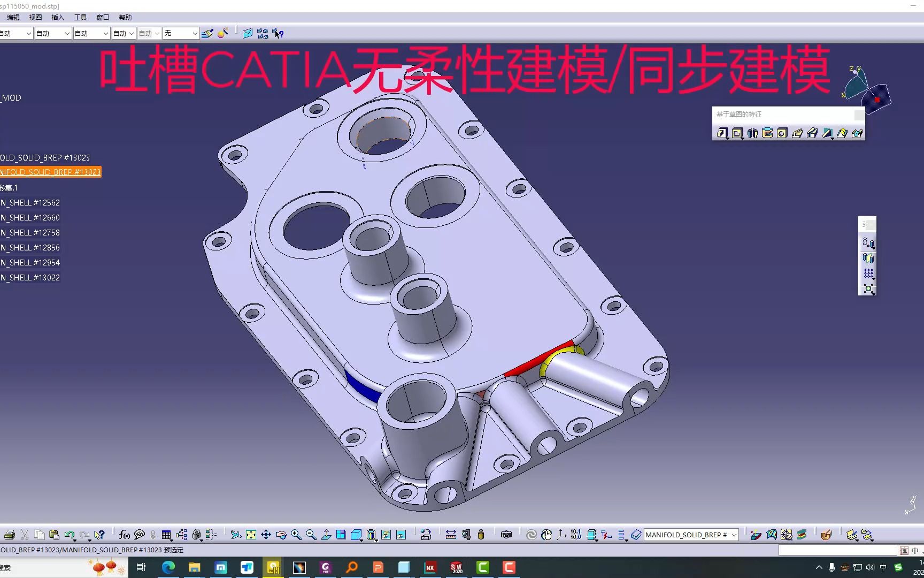Viewport: 924px width, 578px height.
Task: Open the Shading view mode dropdown
Action: 372,535
